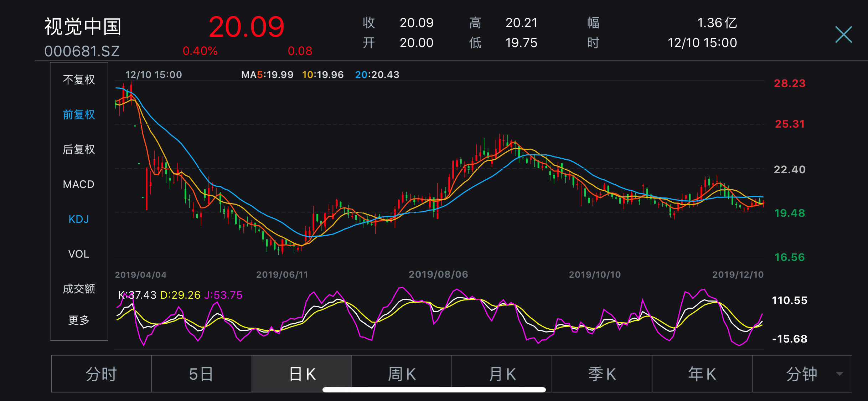
Task: Close the full-screen chart with the X icon
Action: [843, 35]
